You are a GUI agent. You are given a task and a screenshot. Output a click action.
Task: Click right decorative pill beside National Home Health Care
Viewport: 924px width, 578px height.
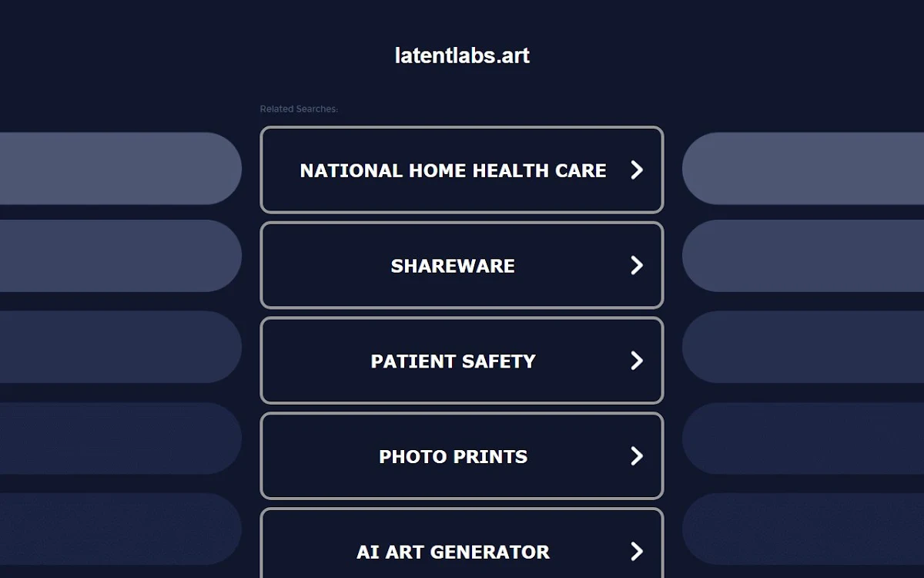[803, 169]
